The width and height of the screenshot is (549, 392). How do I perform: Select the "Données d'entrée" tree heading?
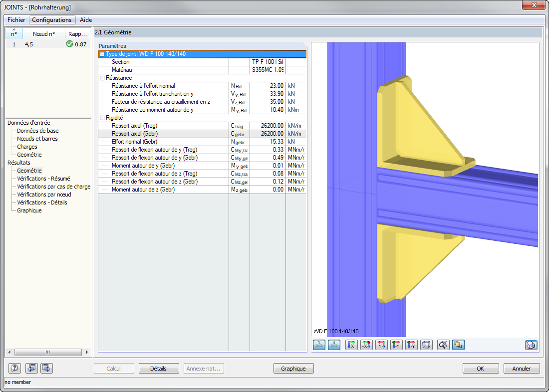point(29,123)
